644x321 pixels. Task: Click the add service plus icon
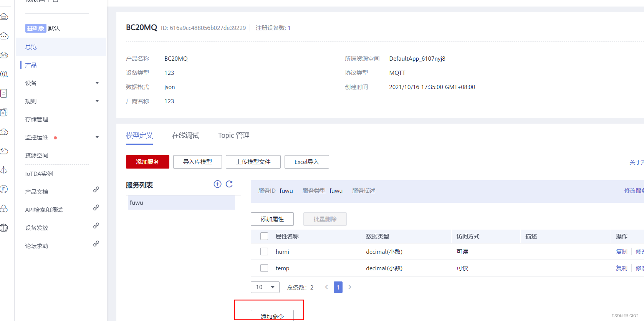(217, 184)
